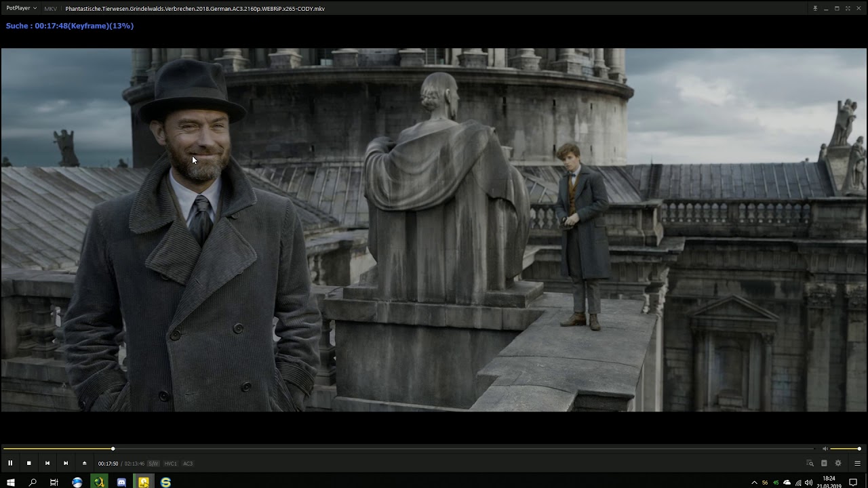
Task: Click the HVC1 video codec label
Action: pyautogui.click(x=170, y=464)
